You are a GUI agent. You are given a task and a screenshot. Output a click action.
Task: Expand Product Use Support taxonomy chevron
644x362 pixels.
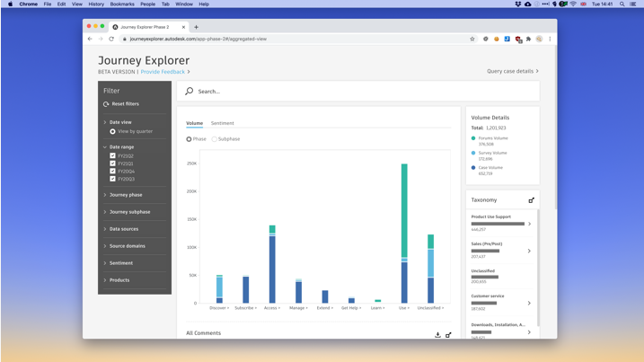529,224
